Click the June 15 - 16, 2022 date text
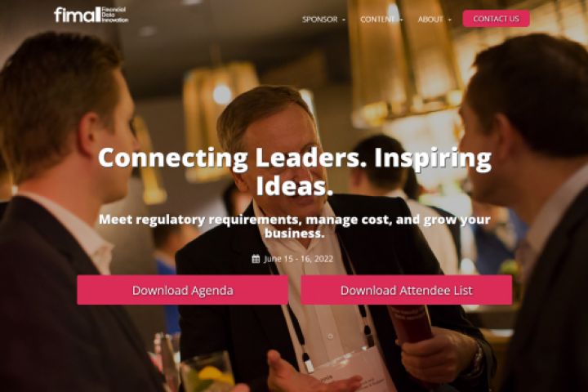588x392 pixels. pos(299,259)
